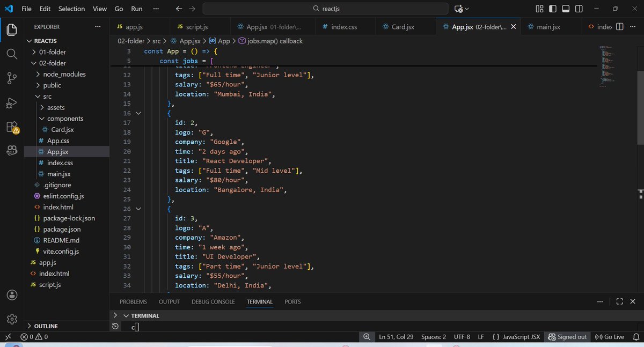Fold the code block at line 16
The image size is (644, 347).
(138, 113)
